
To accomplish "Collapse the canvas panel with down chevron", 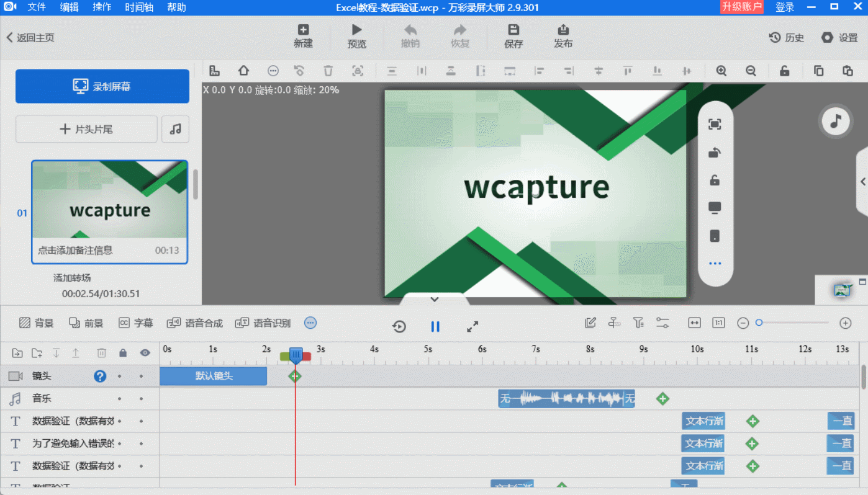I will pos(435,299).
